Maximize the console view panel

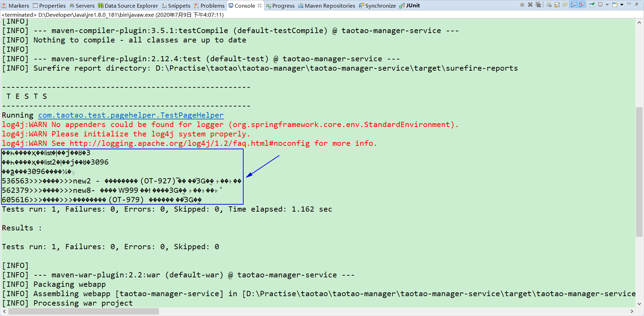point(637,4)
